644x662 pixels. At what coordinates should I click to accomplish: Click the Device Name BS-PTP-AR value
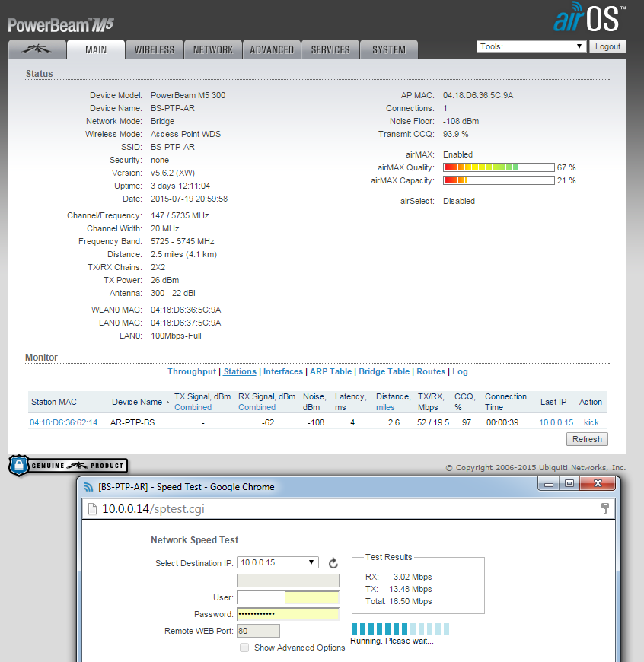[x=173, y=108]
